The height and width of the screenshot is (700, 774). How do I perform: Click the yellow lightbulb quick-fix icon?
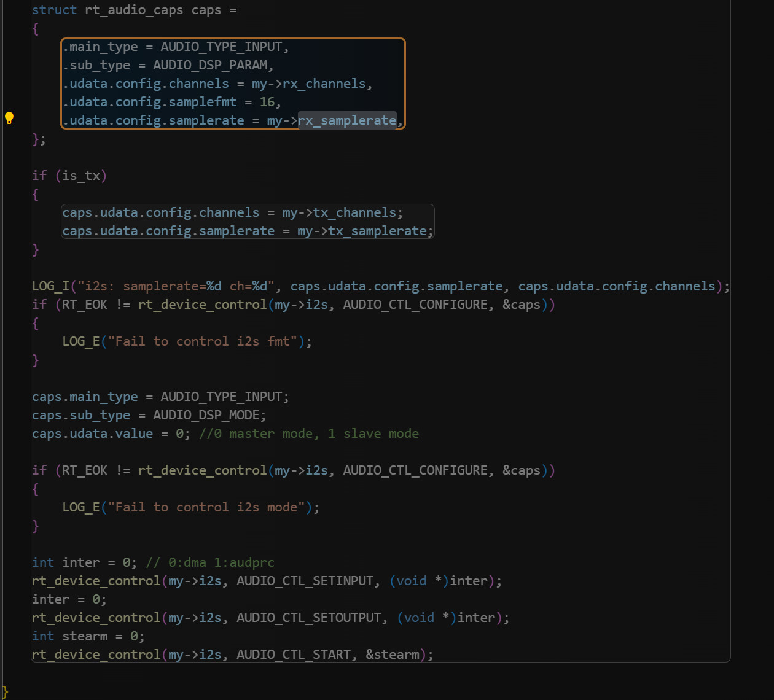(x=9, y=118)
